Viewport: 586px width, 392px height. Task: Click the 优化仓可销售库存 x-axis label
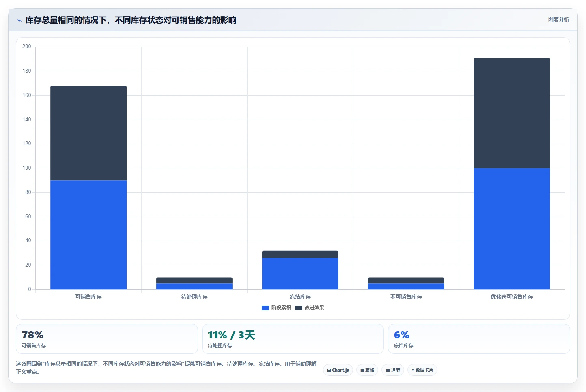pyautogui.click(x=512, y=297)
